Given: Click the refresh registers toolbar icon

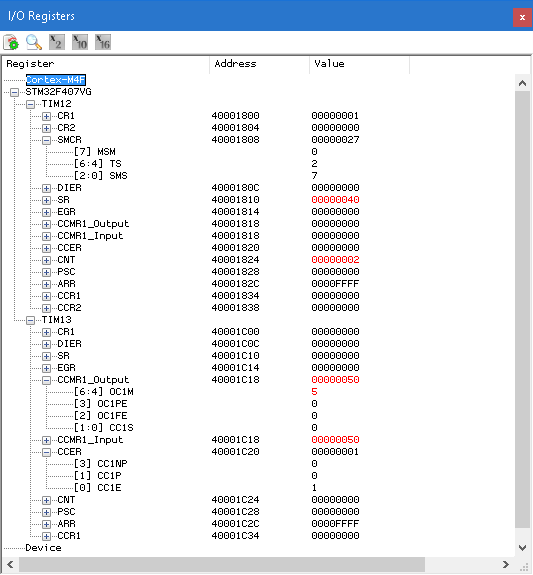Looking at the screenshot, I should pos(11,42).
